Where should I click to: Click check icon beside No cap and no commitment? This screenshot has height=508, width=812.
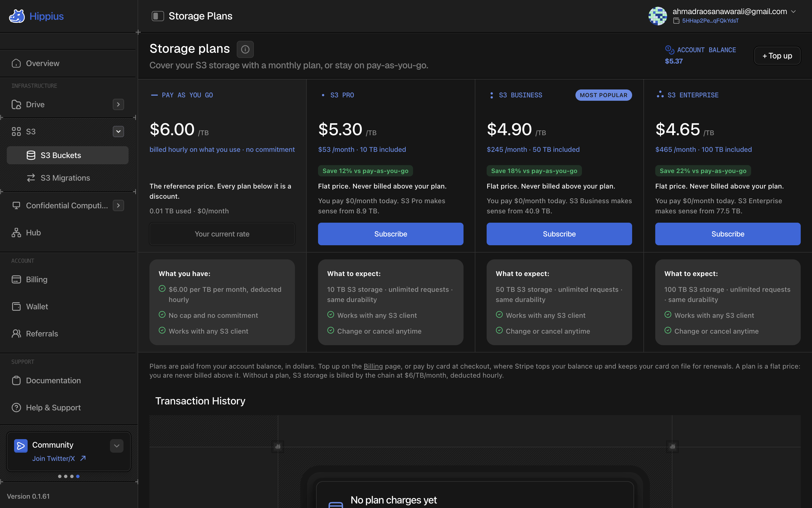162,314
